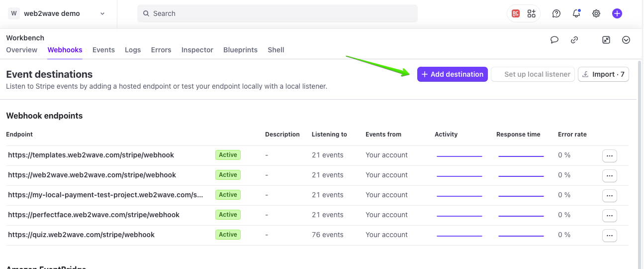
Task: Click Set up local listener button
Action: pos(533,74)
